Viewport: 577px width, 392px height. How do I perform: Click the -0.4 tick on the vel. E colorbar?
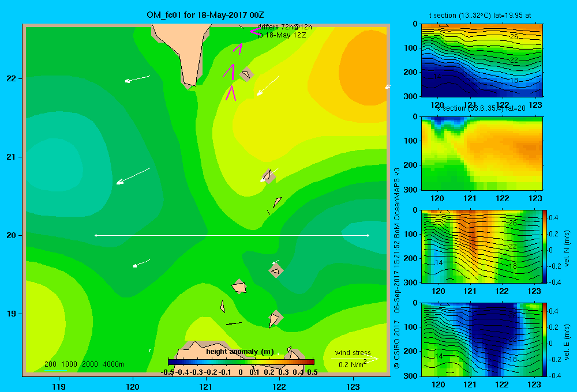click(554, 375)
